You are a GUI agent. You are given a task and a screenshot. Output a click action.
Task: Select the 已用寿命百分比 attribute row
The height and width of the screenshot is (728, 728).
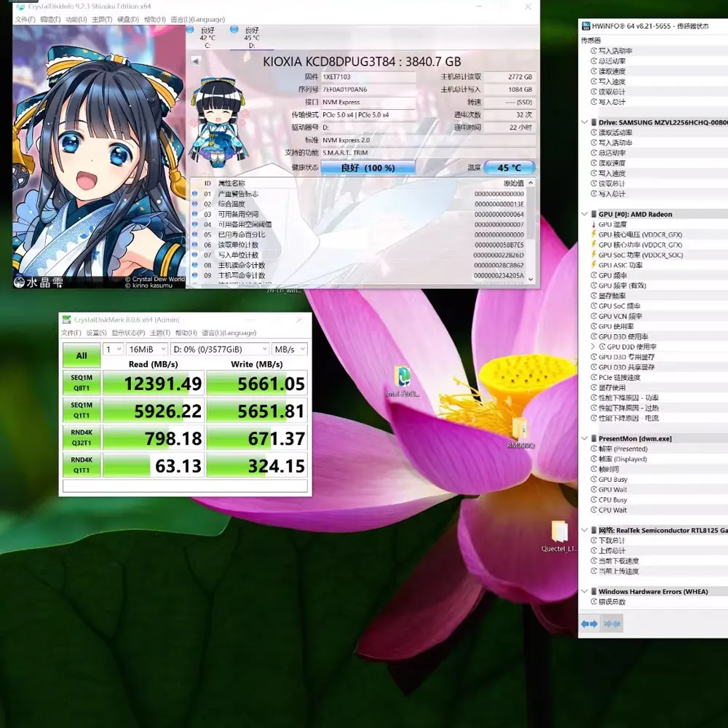coord(358,234)
